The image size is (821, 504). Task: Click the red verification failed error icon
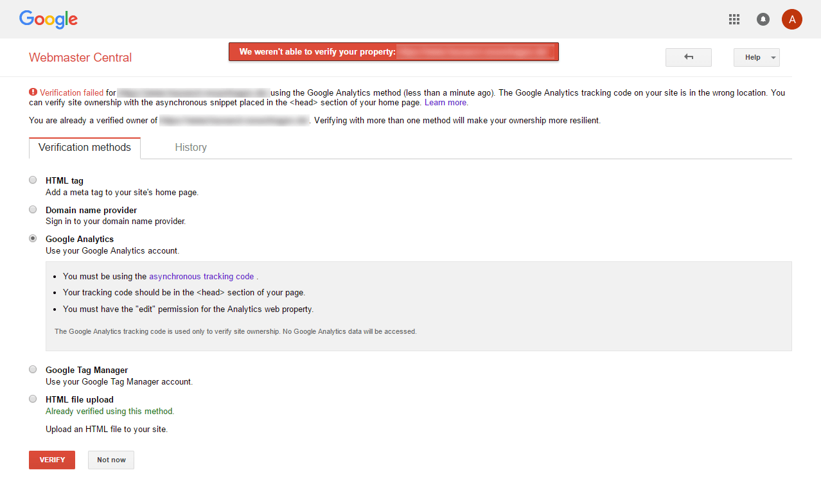coord(33,92)
